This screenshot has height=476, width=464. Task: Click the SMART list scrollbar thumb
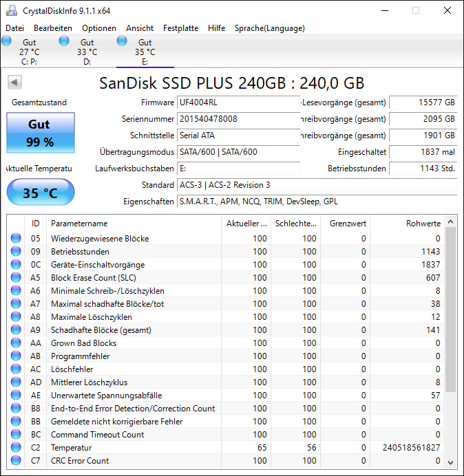click(451, 310)
